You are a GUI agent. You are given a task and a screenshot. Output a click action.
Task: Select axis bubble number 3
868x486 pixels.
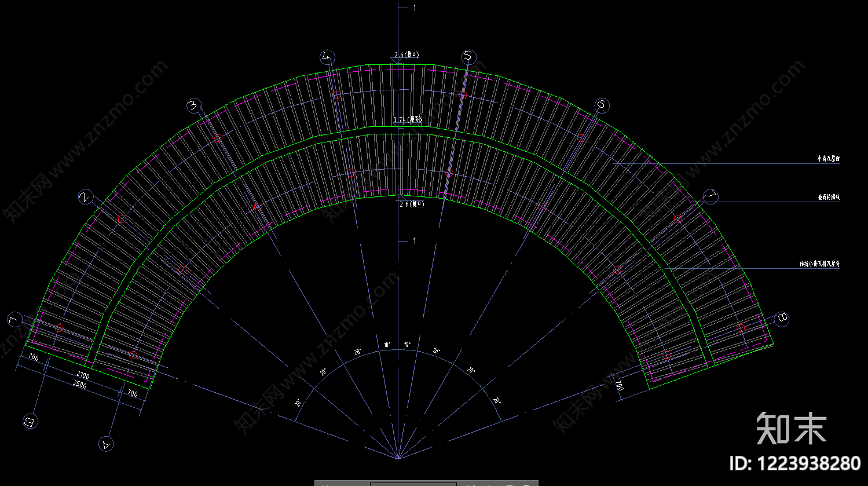pos(194,105)
